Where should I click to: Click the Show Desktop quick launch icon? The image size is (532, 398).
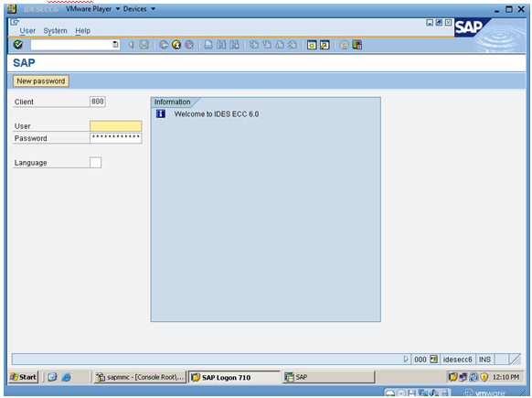coord(52,377)
